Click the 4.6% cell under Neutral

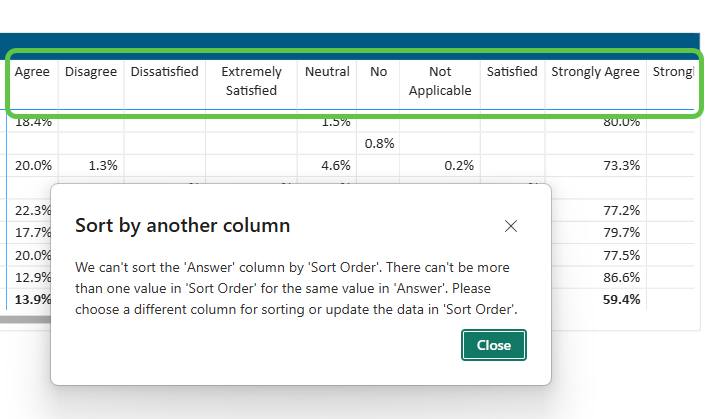coord(335,166)
